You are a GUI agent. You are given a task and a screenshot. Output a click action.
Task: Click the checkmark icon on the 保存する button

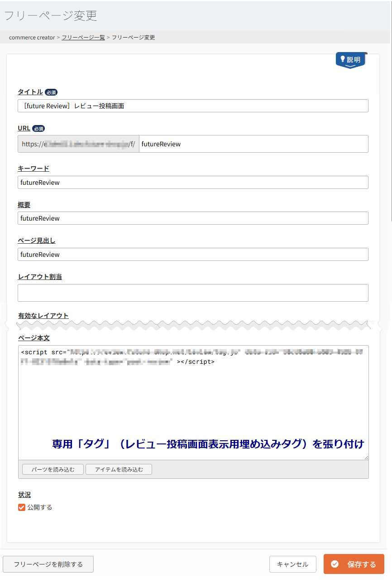coord(335,564)
